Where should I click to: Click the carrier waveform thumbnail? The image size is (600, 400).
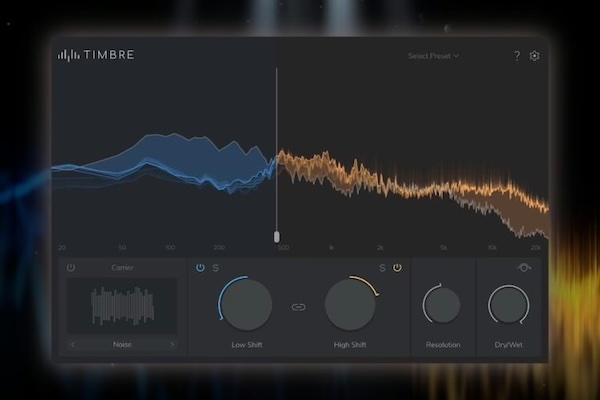pos(122,306)
